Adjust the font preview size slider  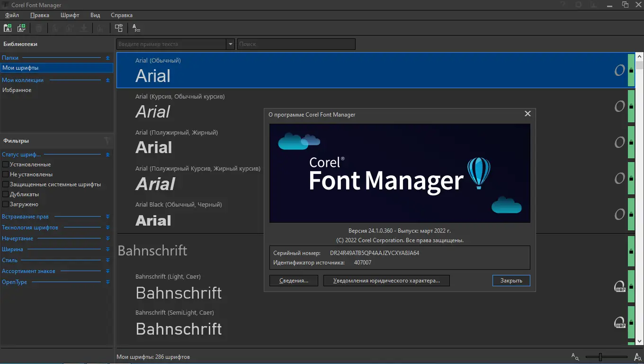tap(600, 357)
